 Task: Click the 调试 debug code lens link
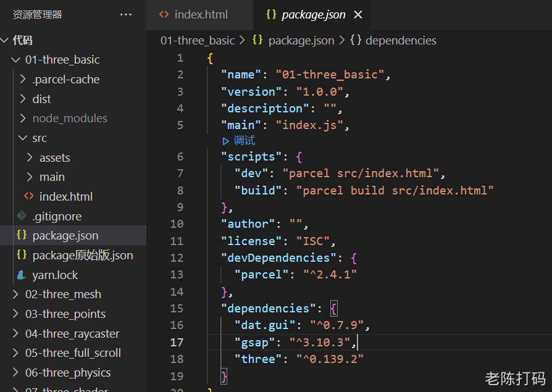(245, 141)
